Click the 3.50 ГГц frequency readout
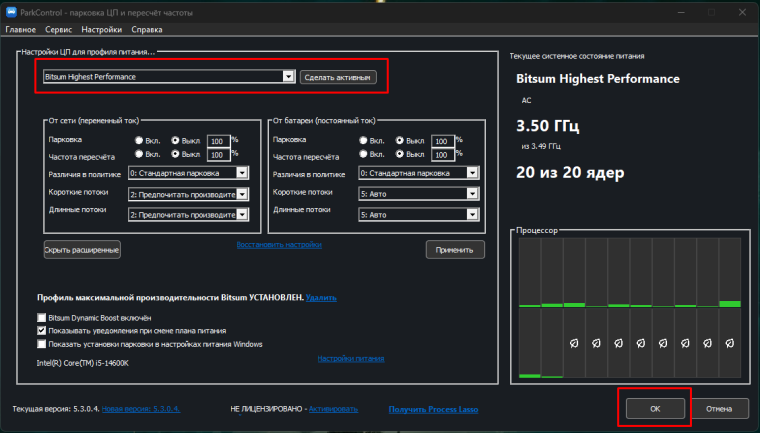 [x=548, y=126]
